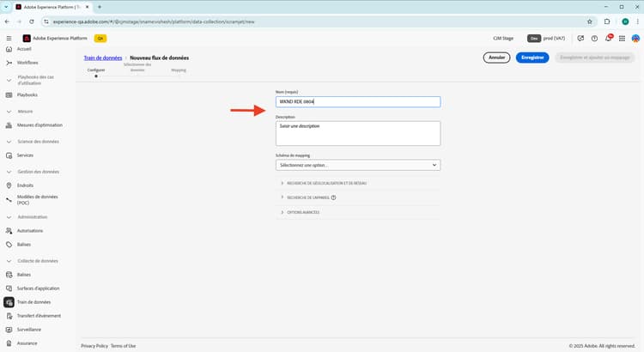Image resolution: width=644 pixels, height=352 pixels.
Task: Click the Adobe Experience Platform logo
Action: point(27,38)
